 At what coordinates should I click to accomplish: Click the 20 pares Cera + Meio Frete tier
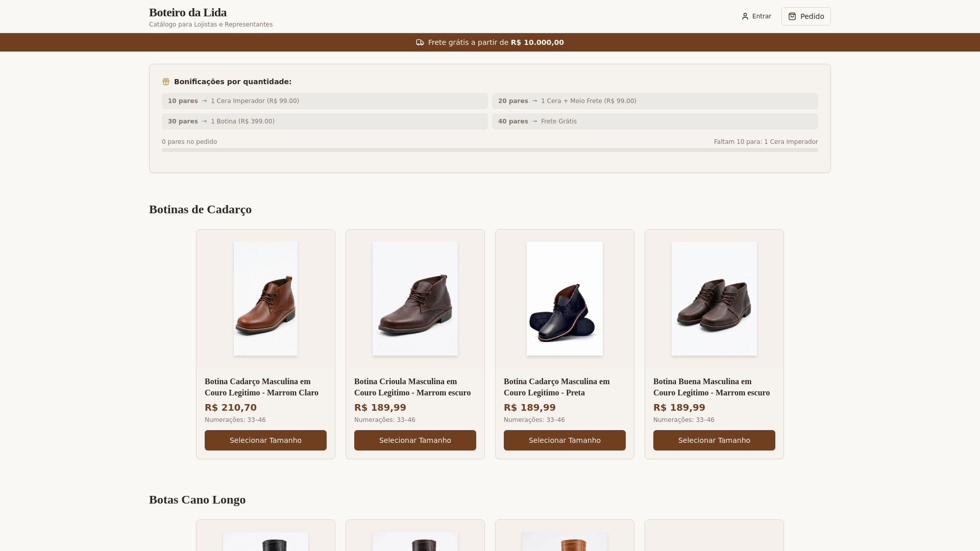pyautogui.click(x=654, y=101)
